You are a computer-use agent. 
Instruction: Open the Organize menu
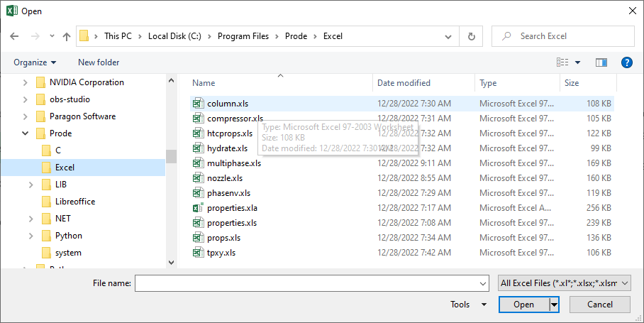[x=35, y=62]
